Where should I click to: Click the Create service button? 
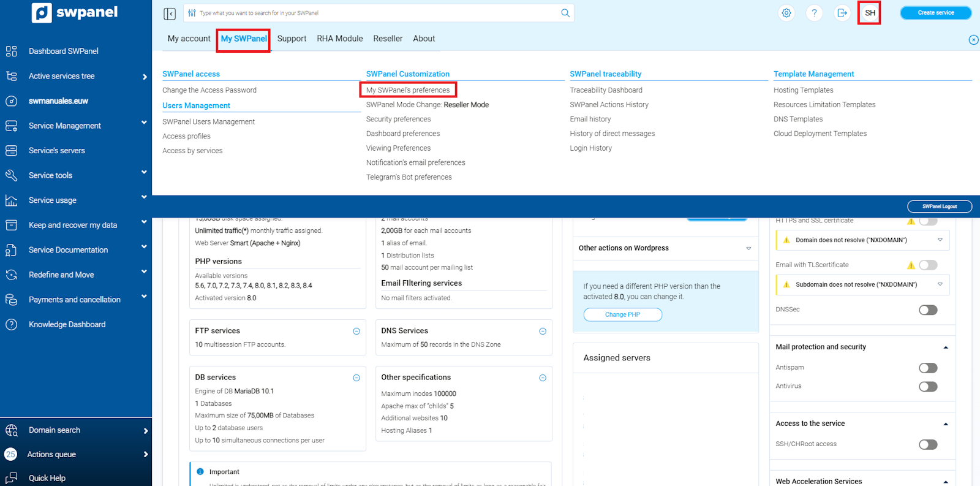(935, 13)
